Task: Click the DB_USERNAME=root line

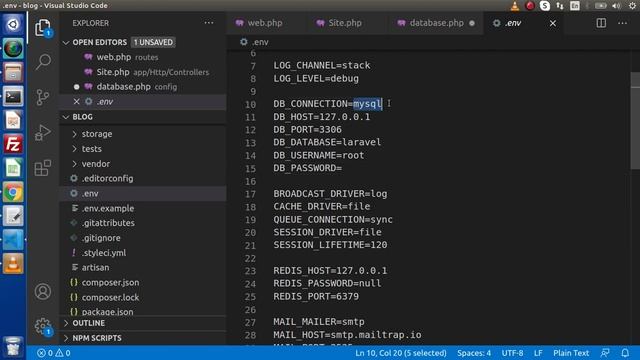Action: click(319, 155)
